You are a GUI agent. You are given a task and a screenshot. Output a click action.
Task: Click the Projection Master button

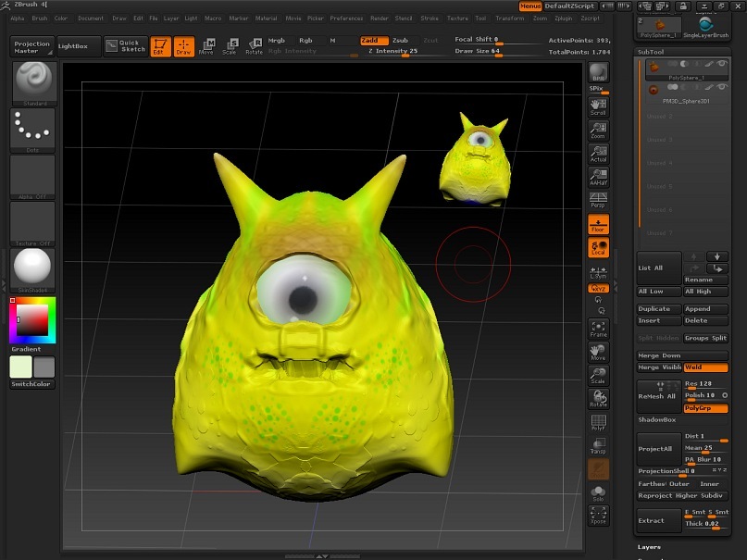click(x=31, y=46)
